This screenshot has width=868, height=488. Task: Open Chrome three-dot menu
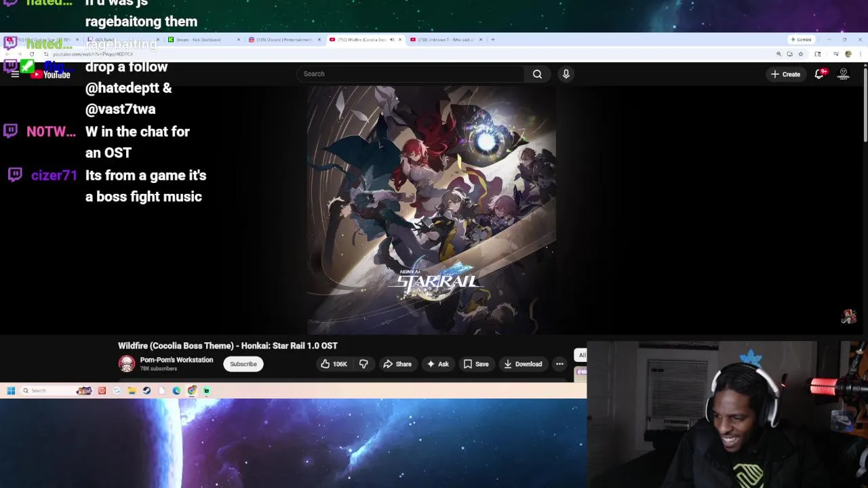click(859, 54)
